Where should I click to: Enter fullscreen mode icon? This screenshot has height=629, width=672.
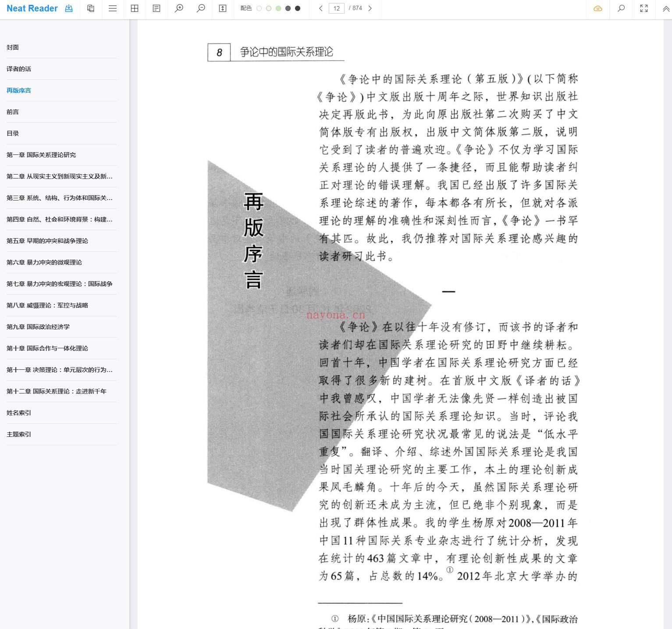click(644, 8)
